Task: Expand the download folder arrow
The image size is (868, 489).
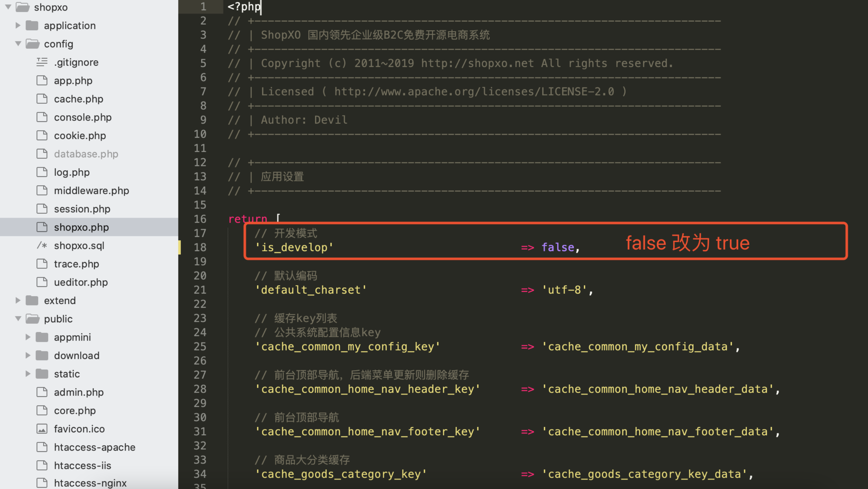Action: (28, 355)
